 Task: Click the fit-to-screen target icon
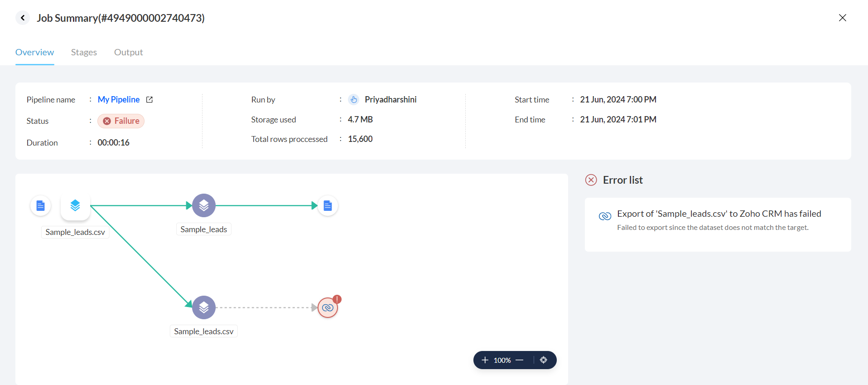pos(544,360)
